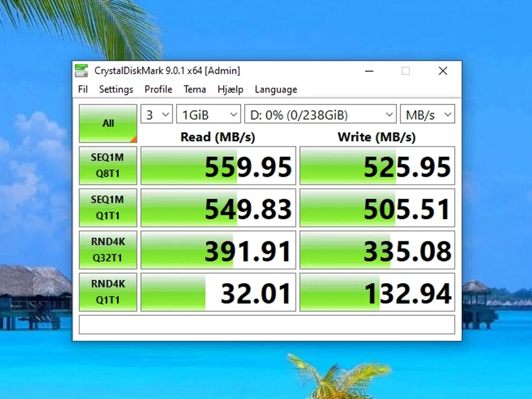This screenshot has height=399, width=532.
Task: Open the drive selection dropdown for D:
Action: [320, 114]
